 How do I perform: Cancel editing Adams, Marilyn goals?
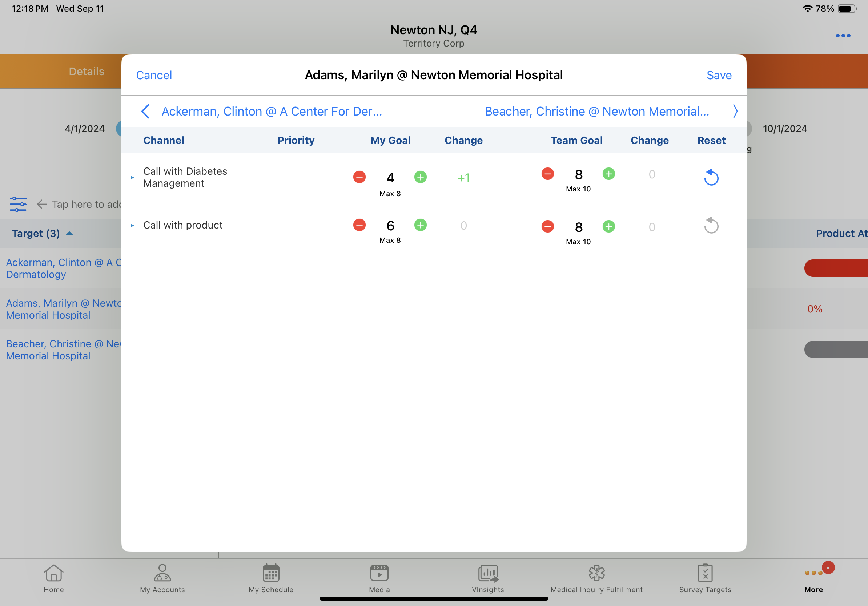click(x=154, y=75)
